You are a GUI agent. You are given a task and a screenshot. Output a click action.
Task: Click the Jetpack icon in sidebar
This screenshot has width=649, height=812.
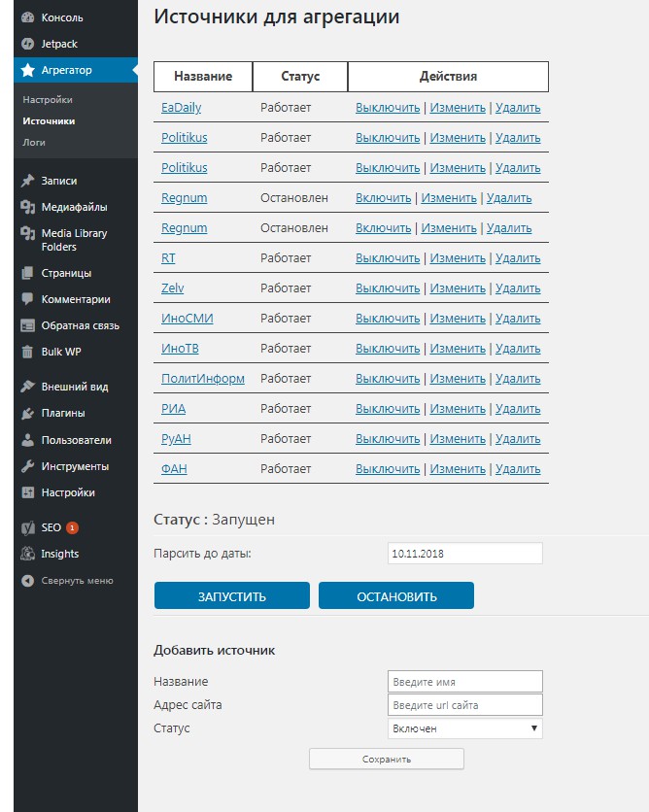27,44
